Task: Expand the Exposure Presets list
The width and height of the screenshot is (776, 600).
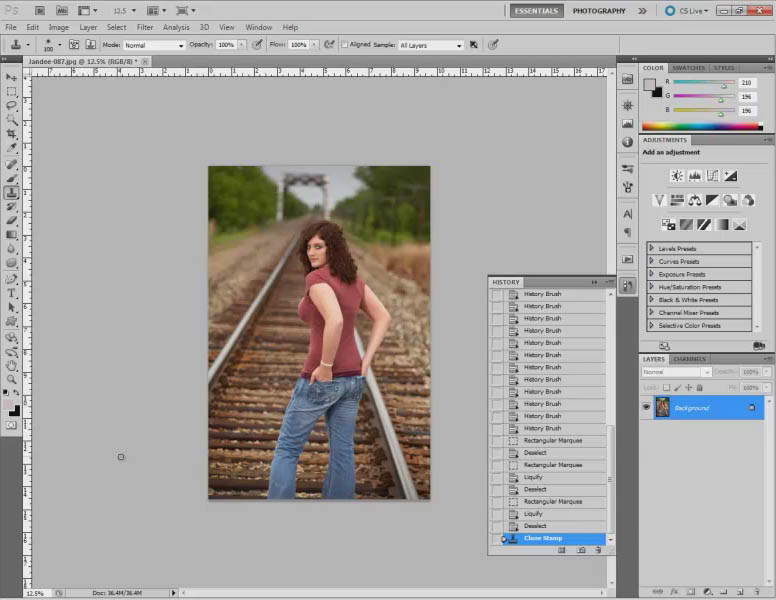Action: coord(651,274)
